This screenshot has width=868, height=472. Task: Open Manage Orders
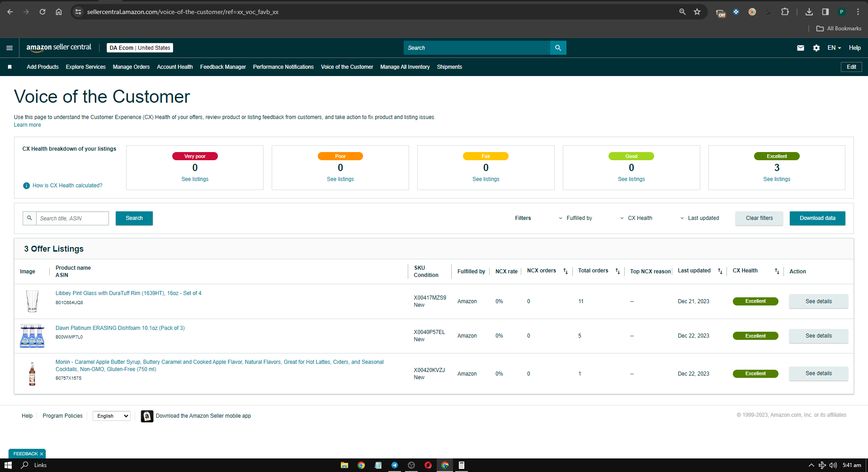pyautogui.click(x=131, y=67)
